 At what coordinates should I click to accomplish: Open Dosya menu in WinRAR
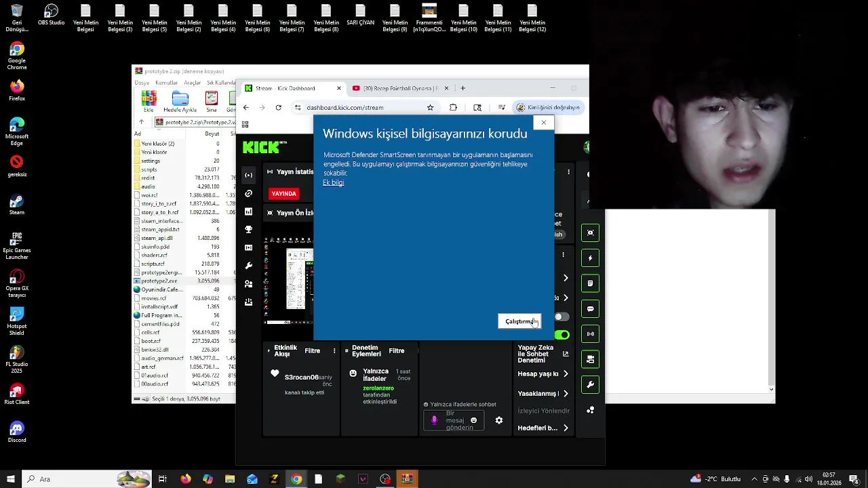[142, 83]
